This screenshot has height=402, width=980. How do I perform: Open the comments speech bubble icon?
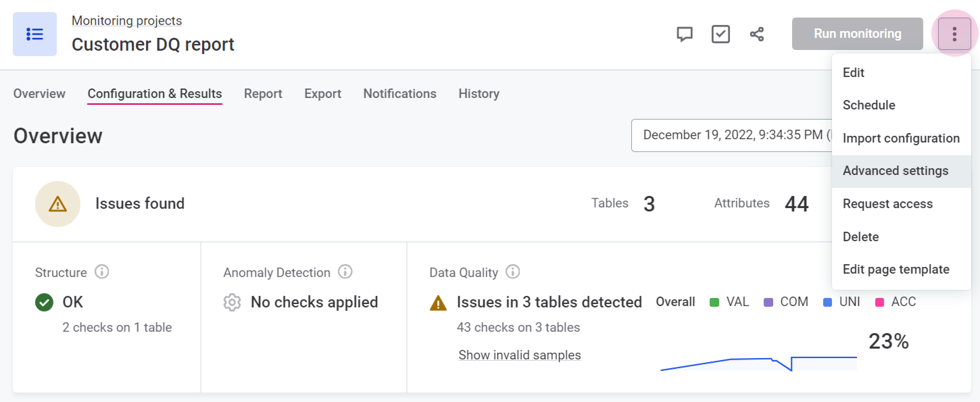[x=684, y=34]
